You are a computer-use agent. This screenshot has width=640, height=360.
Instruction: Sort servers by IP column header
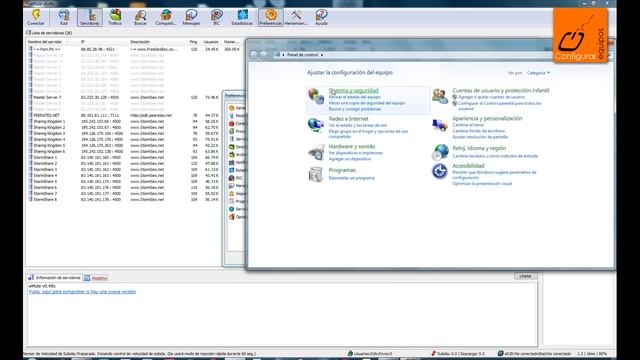coord(83,42)
